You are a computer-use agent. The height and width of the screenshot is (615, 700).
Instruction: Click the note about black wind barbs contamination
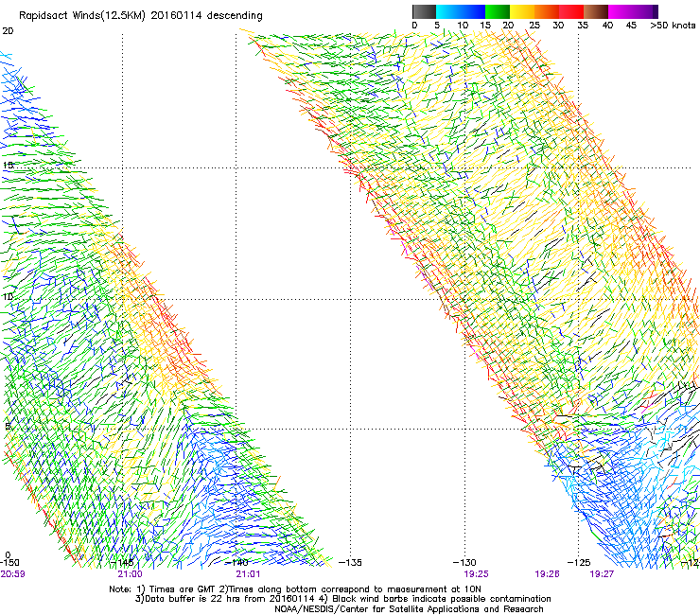[x=442, y=599]
